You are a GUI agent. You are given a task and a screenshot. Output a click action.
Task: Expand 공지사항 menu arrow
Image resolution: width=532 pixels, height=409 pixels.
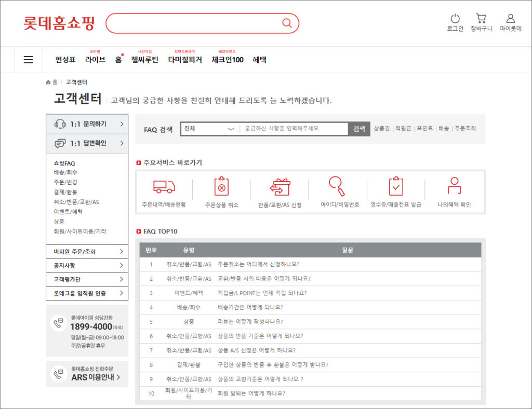122,265
